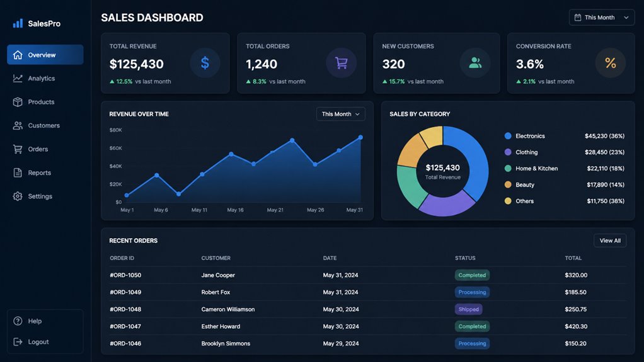The image size is (644, 362).
Task: Click the STATUS column header
Action: (465, 258)
